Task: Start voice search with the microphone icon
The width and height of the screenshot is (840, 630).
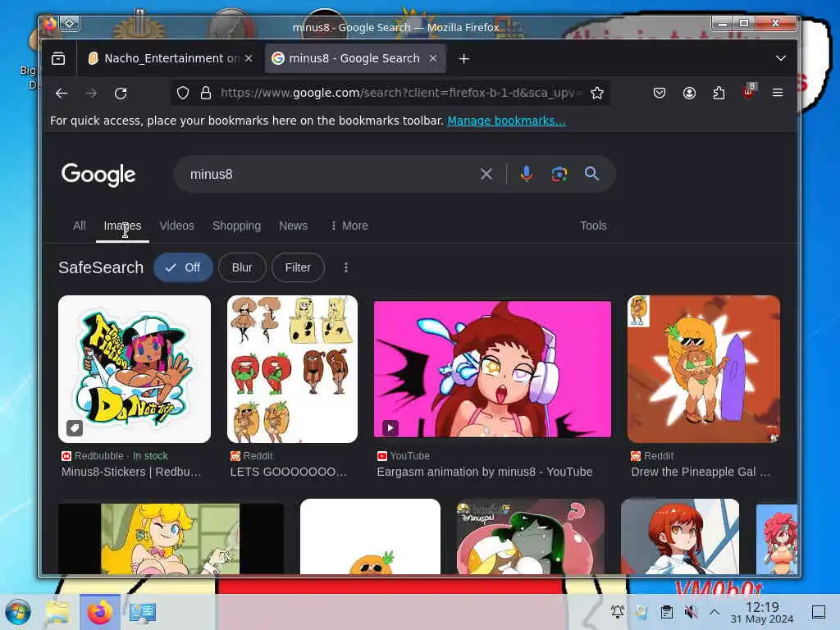Action: [x=527, y=174]
